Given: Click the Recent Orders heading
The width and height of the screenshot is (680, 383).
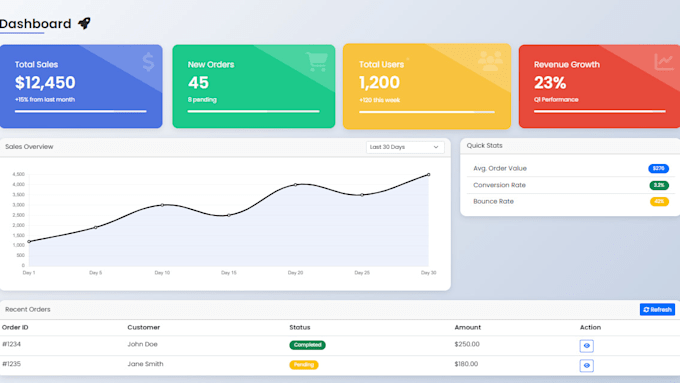Looking at the screenshot, I should coord(28,309).
